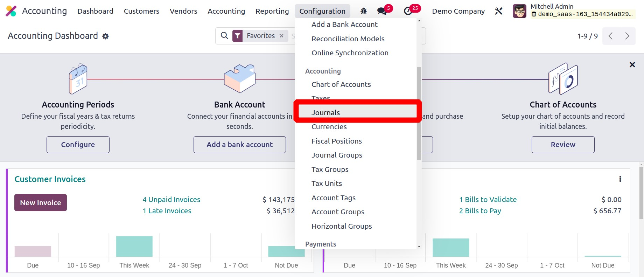This screenshot has width=644, height=277.
Task: Click the wrench tools icon
Action: (499, 11)
